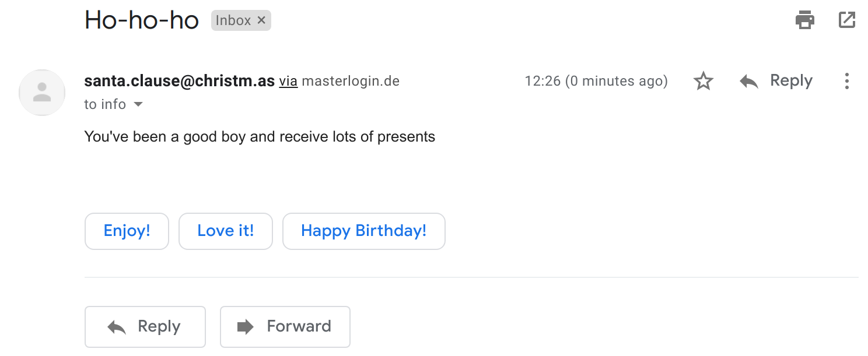Screen dimensions: 868x356
Task: Open the sender's profile avatar
Action: tap(42, 93)
